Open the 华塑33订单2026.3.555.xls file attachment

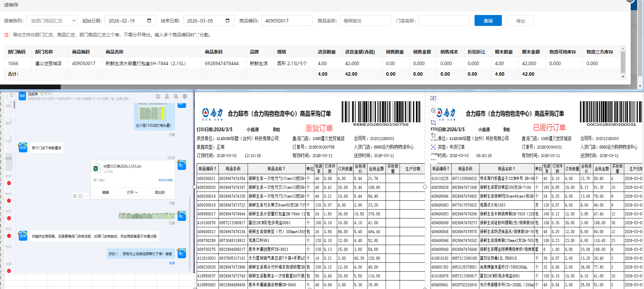(x=122, y=167)
